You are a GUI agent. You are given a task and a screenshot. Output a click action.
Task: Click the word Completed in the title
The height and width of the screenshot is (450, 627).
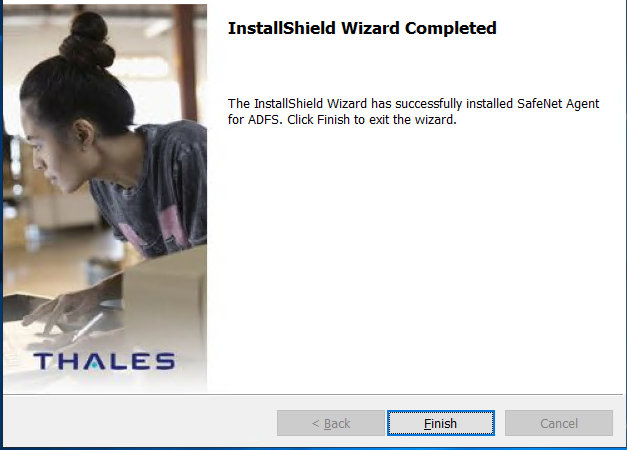coord(451,28)
